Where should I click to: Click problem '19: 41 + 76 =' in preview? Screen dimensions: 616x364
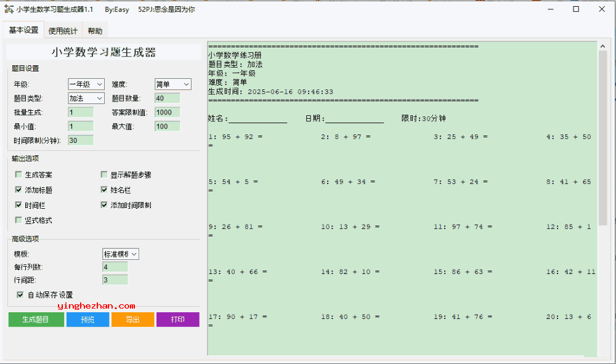463,317
